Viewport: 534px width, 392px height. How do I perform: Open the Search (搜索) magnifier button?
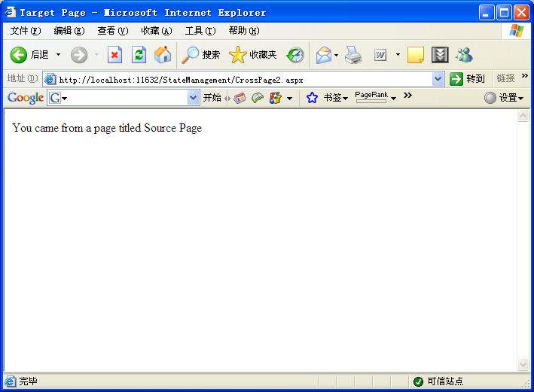coord(200,55)
